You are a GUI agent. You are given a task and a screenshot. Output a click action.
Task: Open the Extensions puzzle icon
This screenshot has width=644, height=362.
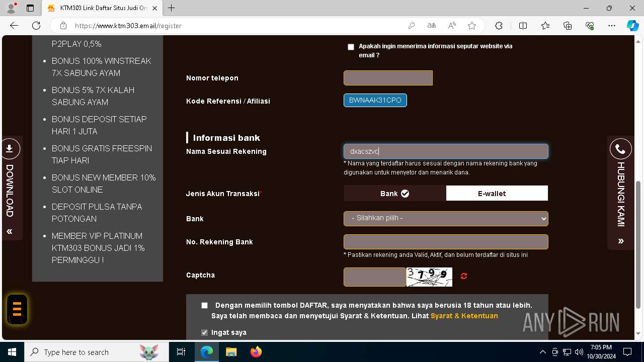pyautogui.click(x=499, y=26)
